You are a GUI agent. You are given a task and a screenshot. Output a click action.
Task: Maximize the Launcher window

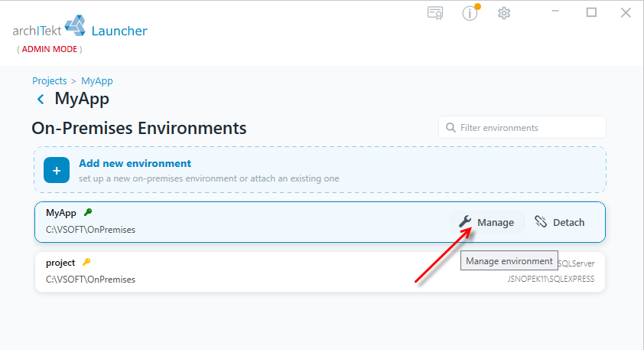click(x=591, y=12)
